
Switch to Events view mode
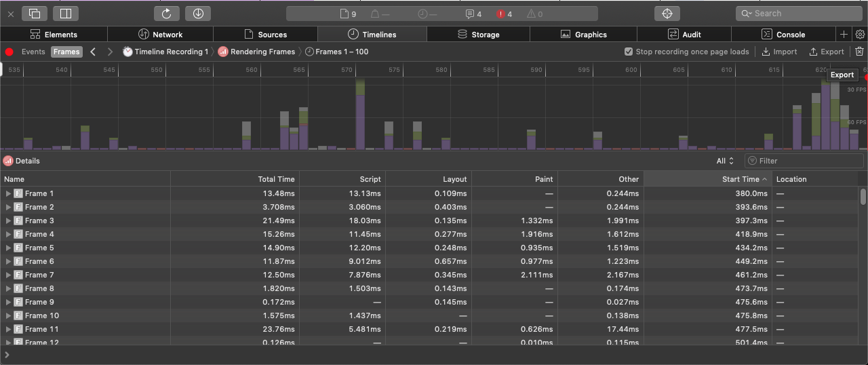coord(33,52)
